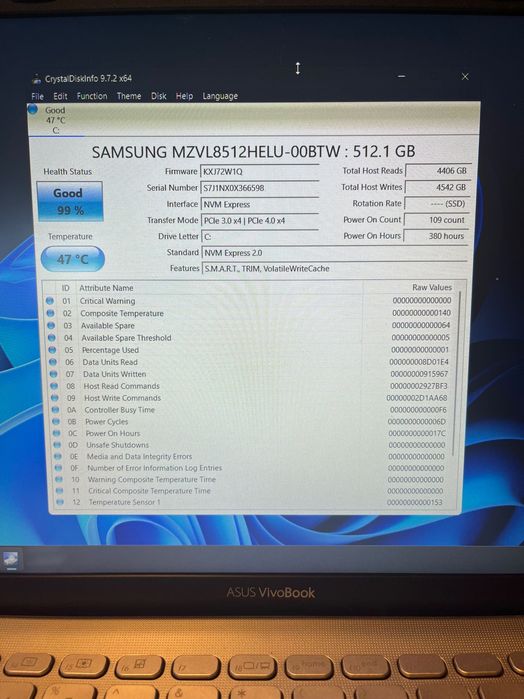Screen dimensions: 524x699
Task: Click the Power On Hours value 380 hours
Action: click(436, 236)
